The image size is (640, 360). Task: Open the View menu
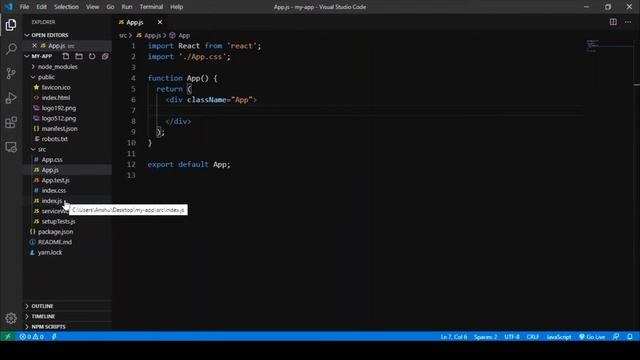92,7
